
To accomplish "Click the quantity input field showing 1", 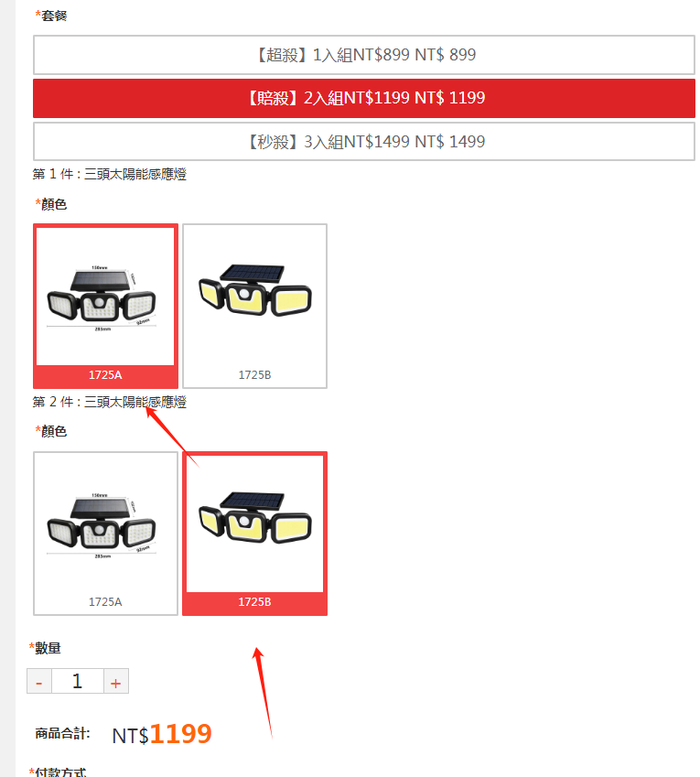I will click(x=78, y=681).
